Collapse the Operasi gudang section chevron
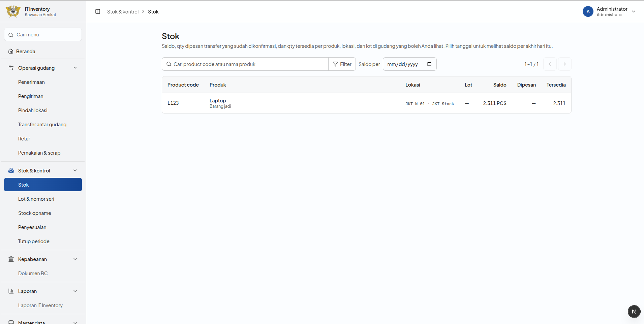Screen dimensions: 644x324 click(x=75, y=68)
